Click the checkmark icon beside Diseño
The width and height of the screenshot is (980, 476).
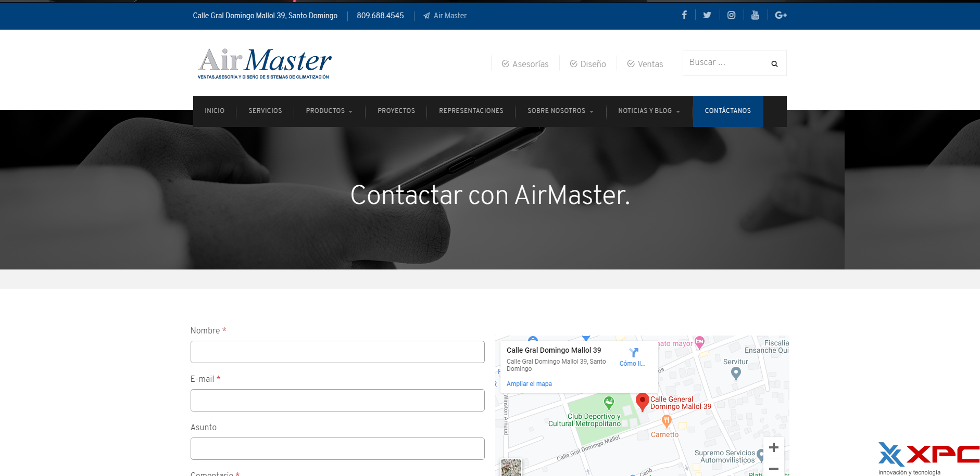coord(573,63)
